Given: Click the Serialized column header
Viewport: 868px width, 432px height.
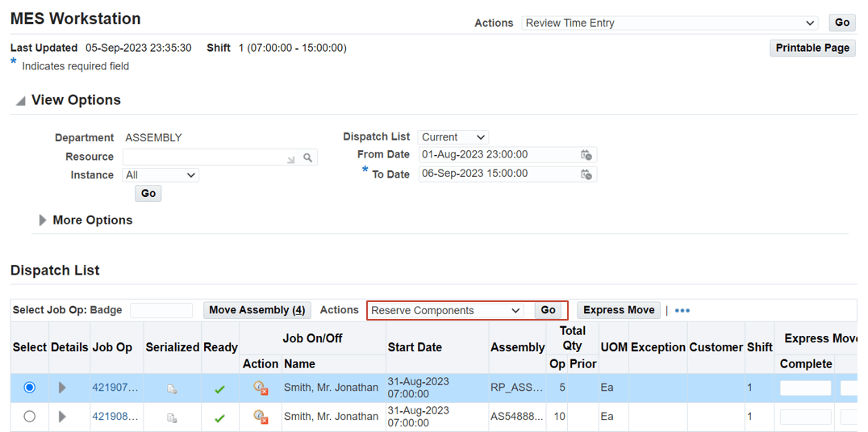Looking at the screenshot, I should point(172,347).
